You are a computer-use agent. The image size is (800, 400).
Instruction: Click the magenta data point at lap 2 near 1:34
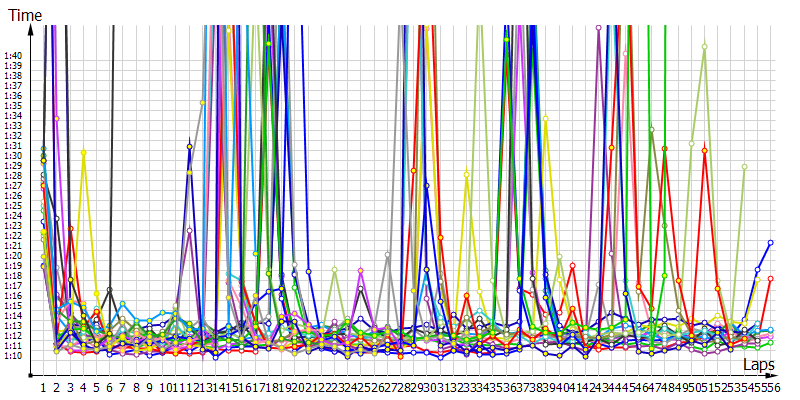click(x=57, y=118)
